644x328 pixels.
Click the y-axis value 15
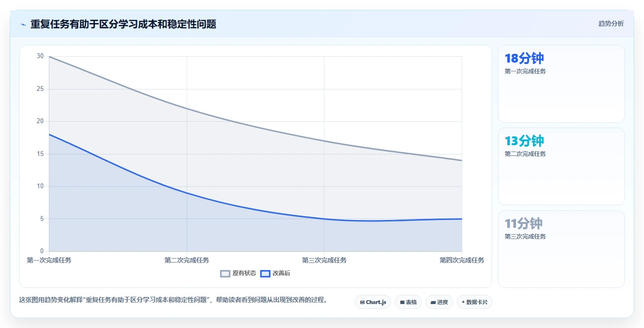click(40, 154)
